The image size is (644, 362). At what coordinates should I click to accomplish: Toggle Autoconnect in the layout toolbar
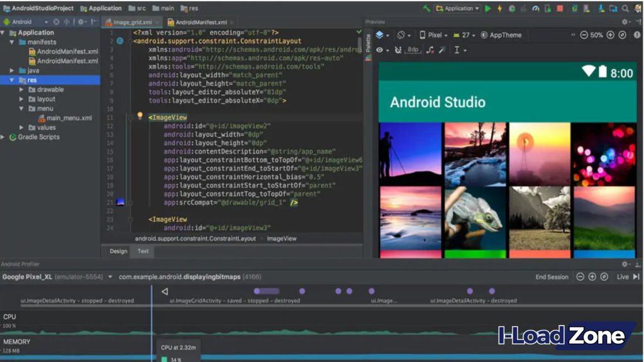399,49
